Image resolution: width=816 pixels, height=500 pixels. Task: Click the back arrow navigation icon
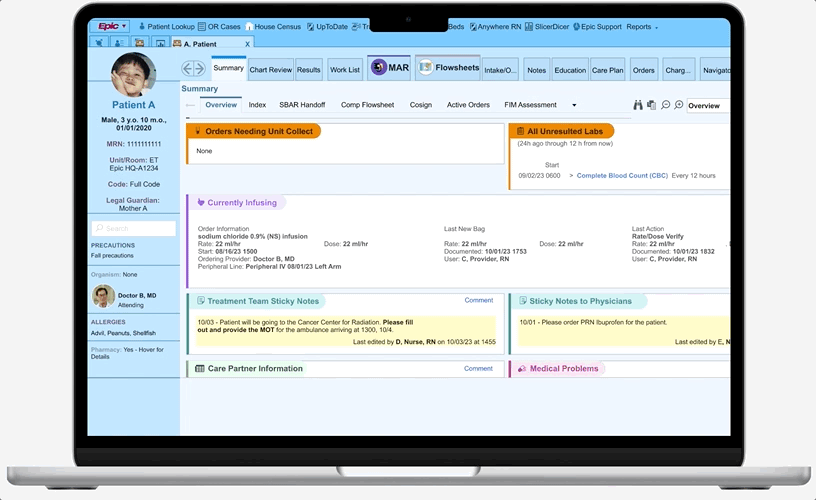pos(187,69)
